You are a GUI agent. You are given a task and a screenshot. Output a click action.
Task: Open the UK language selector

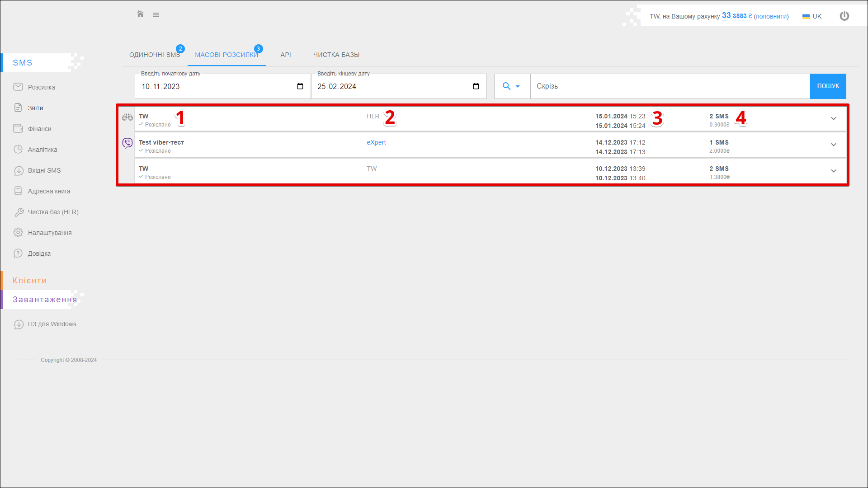click(x=812, y=16)
